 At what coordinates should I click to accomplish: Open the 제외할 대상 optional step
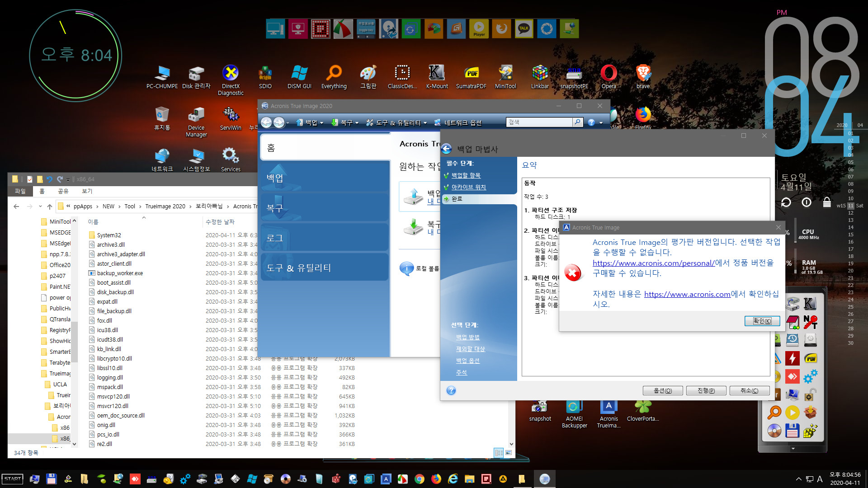pyautogui.click(x=470, y=349)
